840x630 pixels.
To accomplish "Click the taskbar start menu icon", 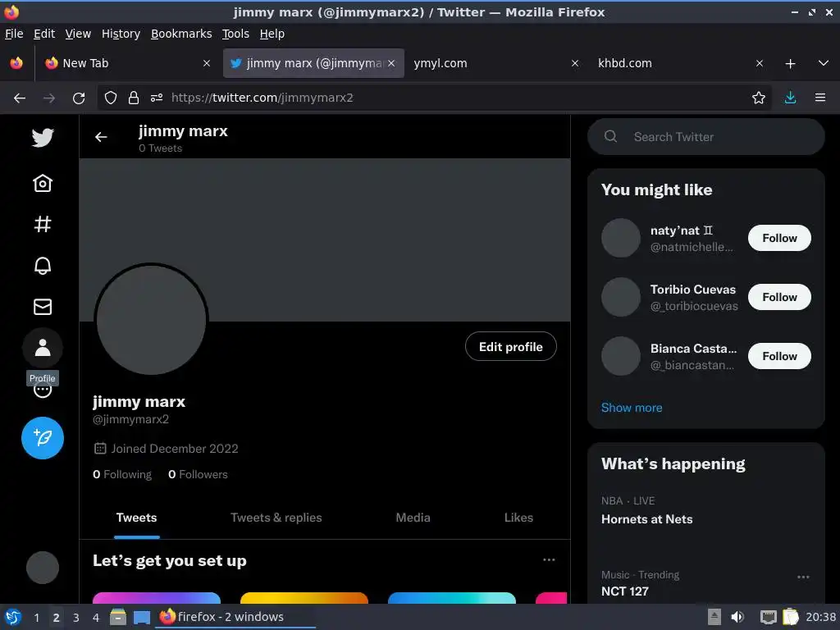I will [x=12, y=617].
